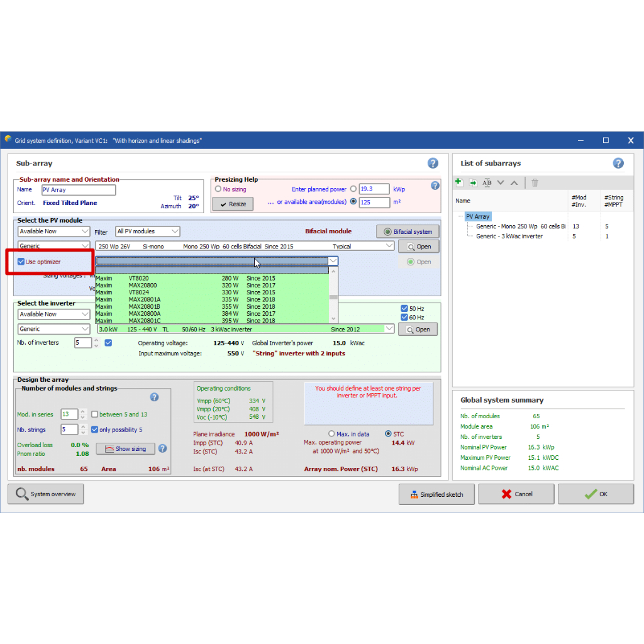The image size is (644, 644).
Task: Click help icon beside Show sizing
Action: [162, 448]
